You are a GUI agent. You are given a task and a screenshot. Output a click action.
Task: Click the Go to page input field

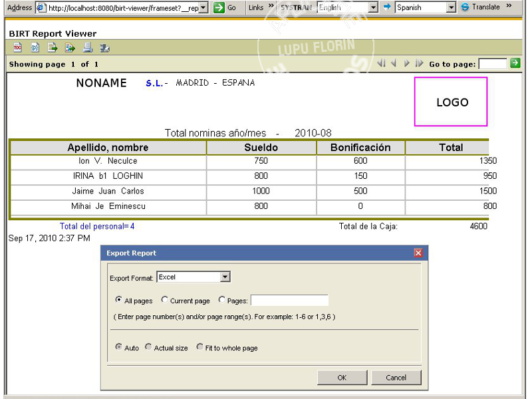pyautogui.click(x=493, y=63)
